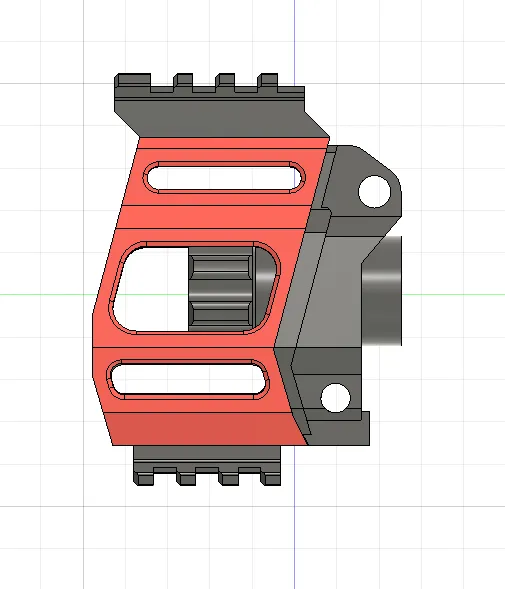Select the upper elongated slot cutout

click(225, 178)
